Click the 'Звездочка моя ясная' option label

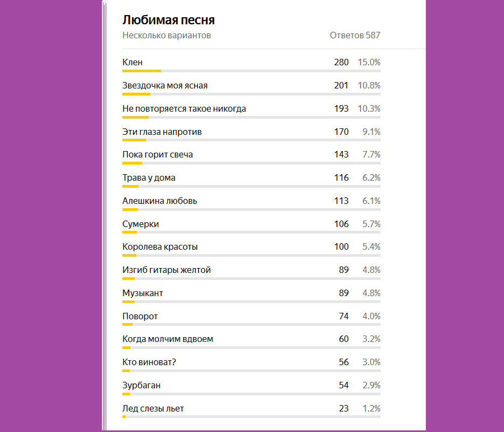pos(165,86)
